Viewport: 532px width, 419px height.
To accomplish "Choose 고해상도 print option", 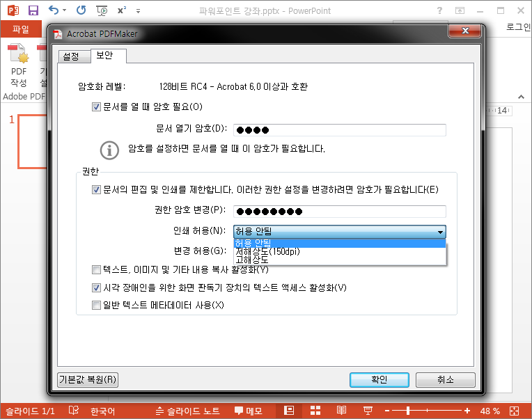I will click(340, 260).
